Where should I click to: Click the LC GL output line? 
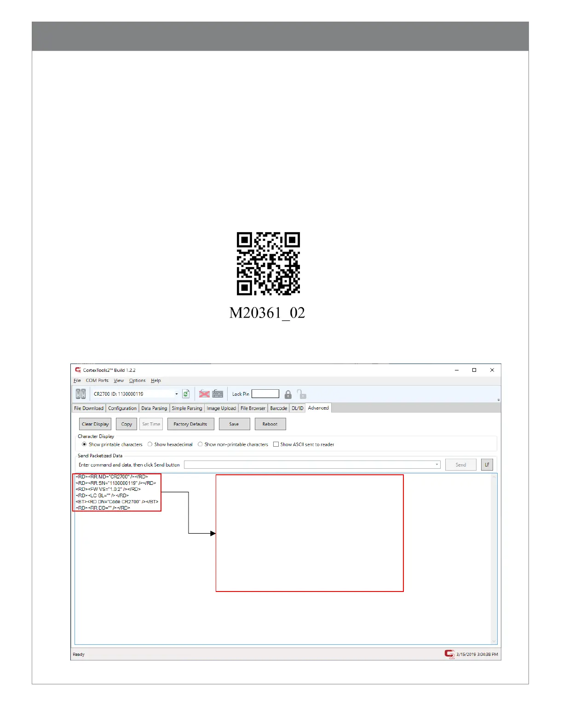tap(102, 495)
